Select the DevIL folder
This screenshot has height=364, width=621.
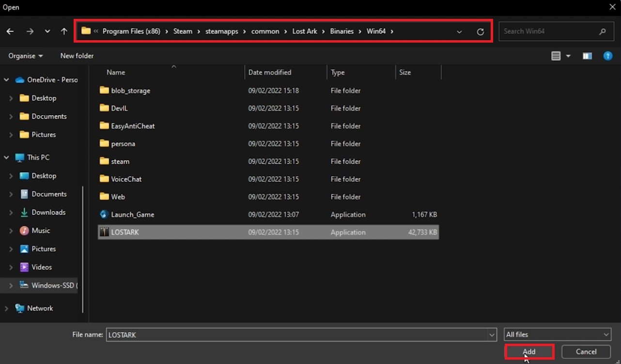pos(119,108)
